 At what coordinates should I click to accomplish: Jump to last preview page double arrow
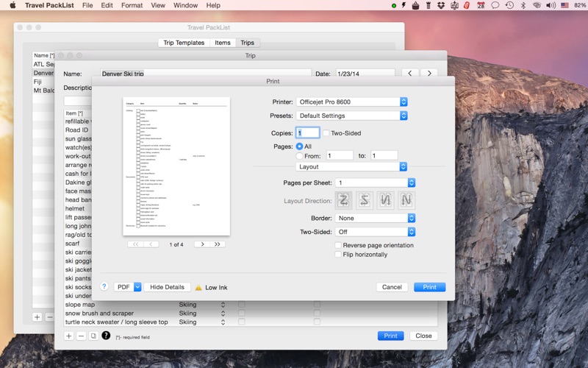218,244
